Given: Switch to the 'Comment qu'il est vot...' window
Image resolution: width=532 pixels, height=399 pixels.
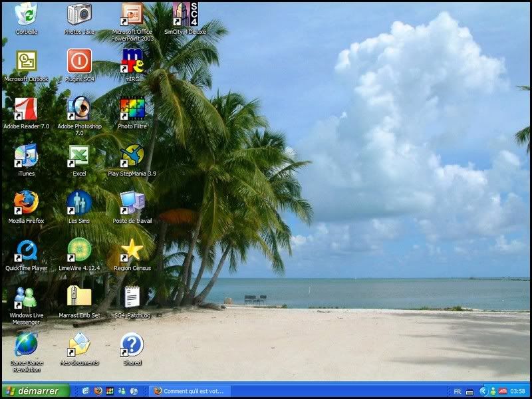Looking at the screenshot, I should (193, 391).
